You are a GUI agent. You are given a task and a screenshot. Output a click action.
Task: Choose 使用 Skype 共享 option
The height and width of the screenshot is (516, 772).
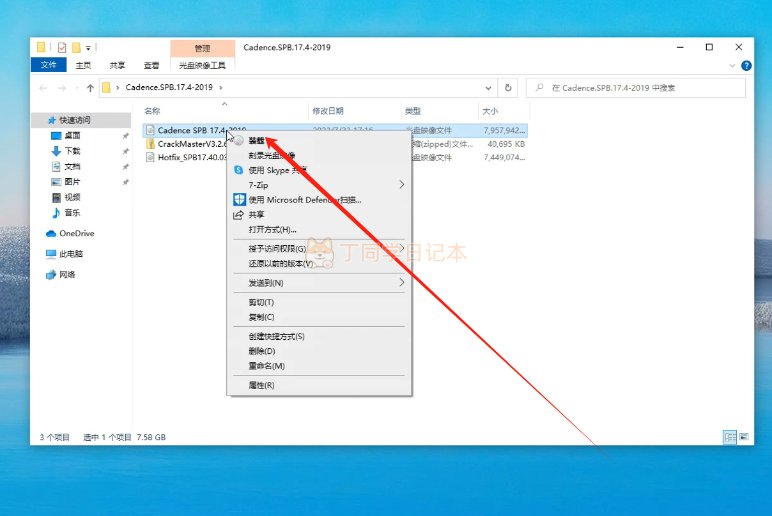[x=277, y=170]
